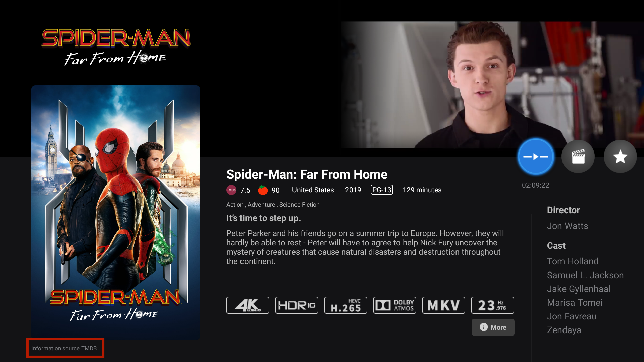This screenshot has width=644, height=362.
Task: Click the Spider-Man movie poster
Action: click(x=116, y=213)
